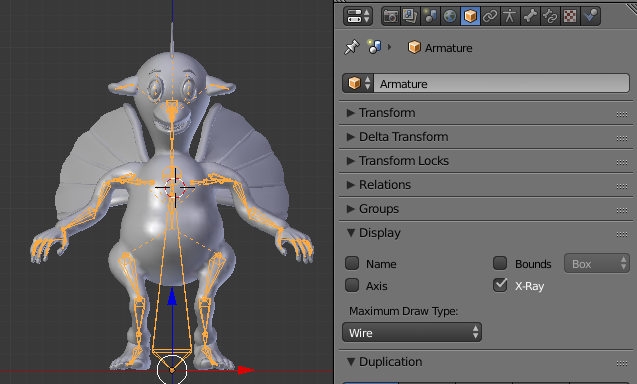Click the 'Maximum Draw Type:' label
Viewport: 637px width, 384px height.
point(403,311)
